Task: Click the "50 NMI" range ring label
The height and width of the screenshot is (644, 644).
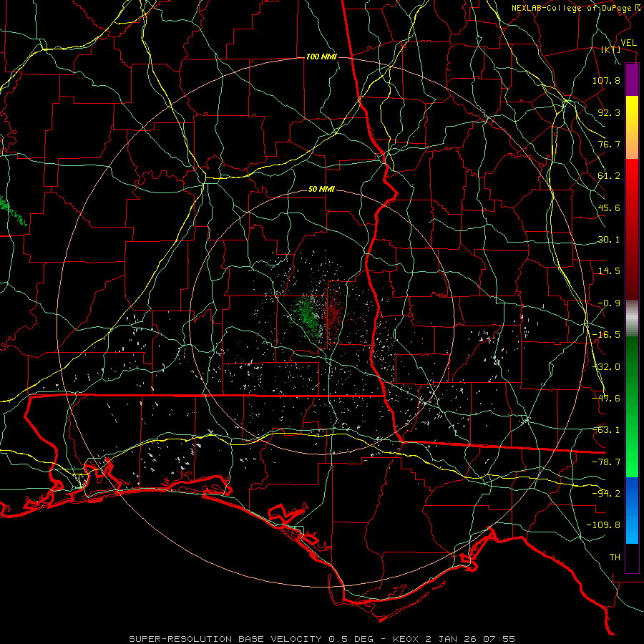Action: [x=321, y=190]
